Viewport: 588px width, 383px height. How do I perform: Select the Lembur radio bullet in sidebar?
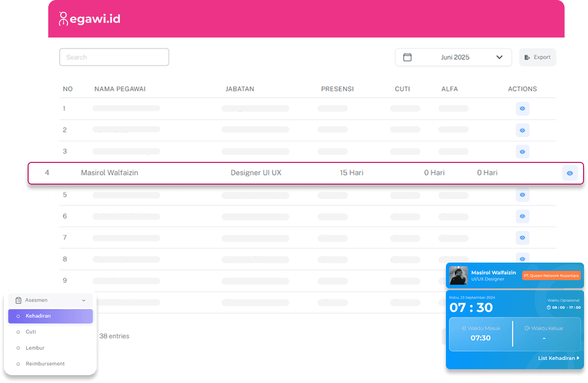(18, 348)
